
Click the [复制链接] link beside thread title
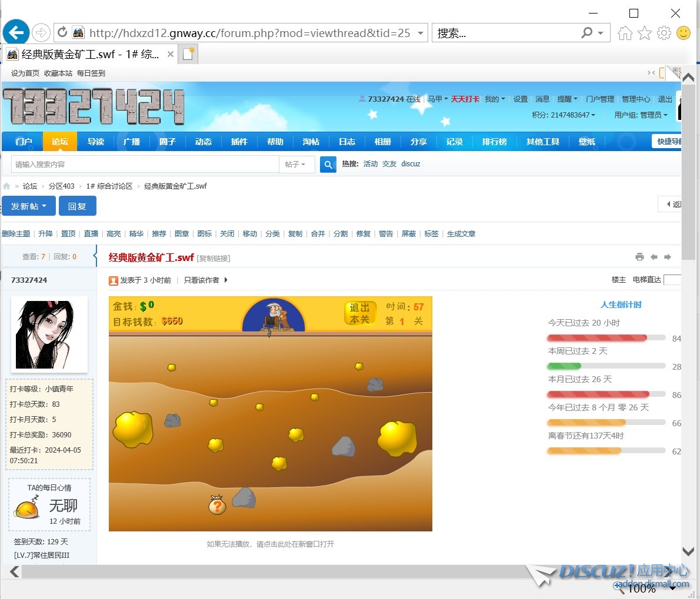click(x=214, y=258)
